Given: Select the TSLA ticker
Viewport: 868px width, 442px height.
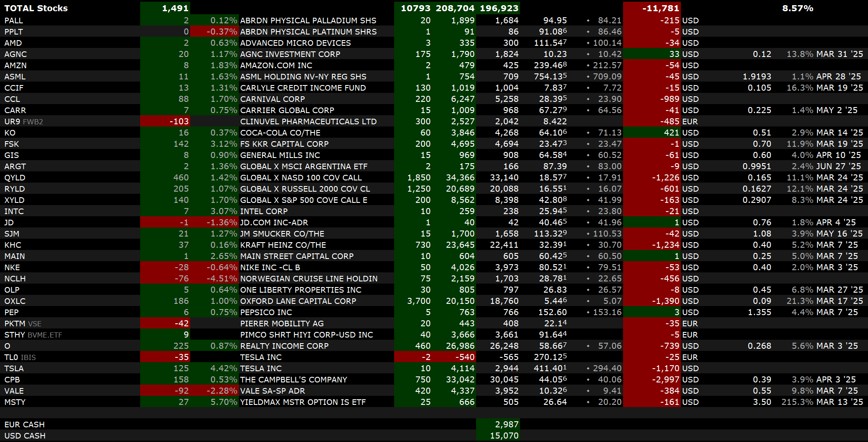Looking at the screenshot, I should (x=14, y=368).
